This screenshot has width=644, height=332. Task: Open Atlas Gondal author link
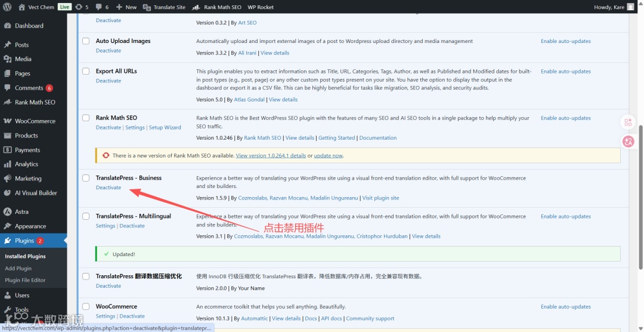(x=249, y=100)
